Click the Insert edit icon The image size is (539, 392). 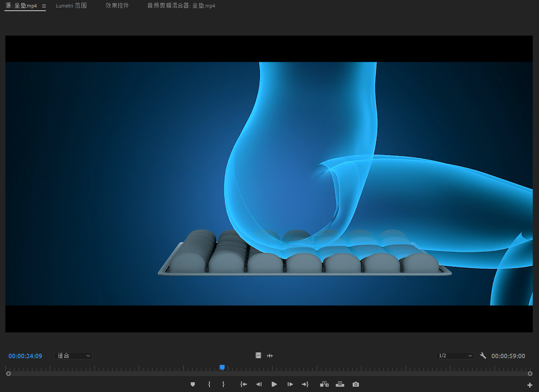click(x=324, y=384)
